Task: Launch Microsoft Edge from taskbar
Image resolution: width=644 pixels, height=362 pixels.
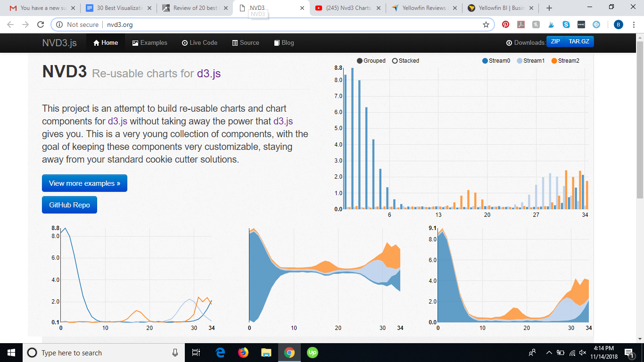Action: click(x=220, y=353)
